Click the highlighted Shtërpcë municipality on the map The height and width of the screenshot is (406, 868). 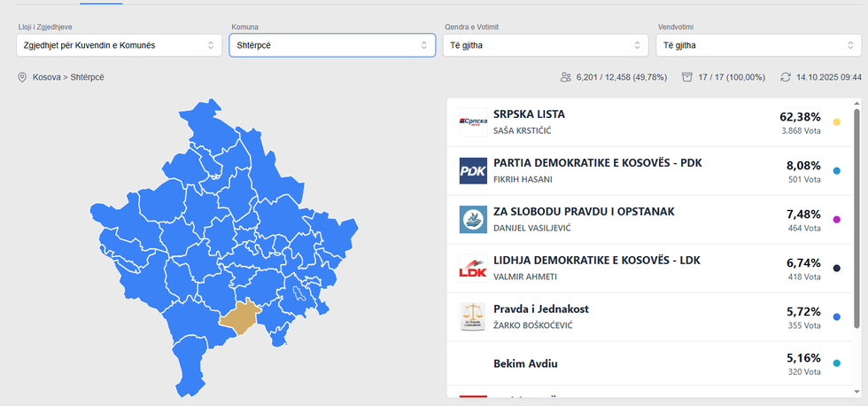pyautogui.click(x=239, y=319)
